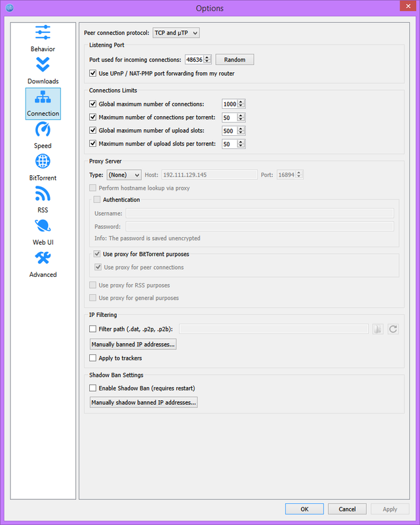Open the Web UI planet icon

[43, 226]
